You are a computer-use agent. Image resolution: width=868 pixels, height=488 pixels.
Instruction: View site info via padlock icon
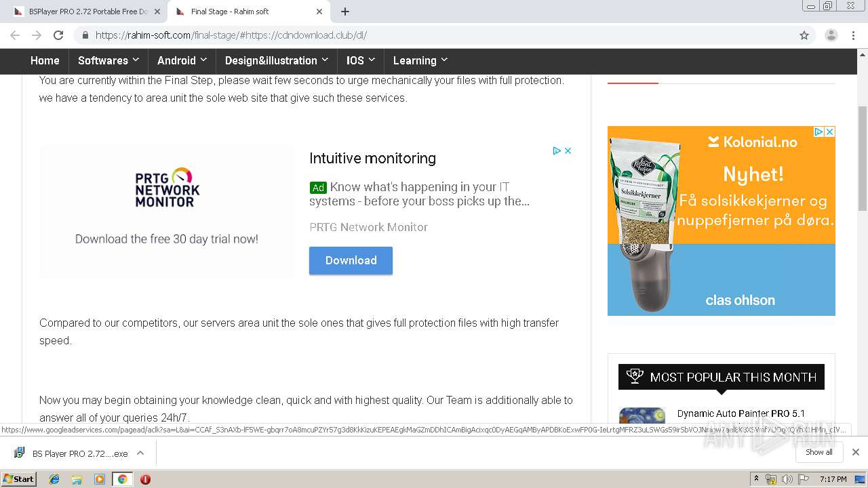(85, 35)
